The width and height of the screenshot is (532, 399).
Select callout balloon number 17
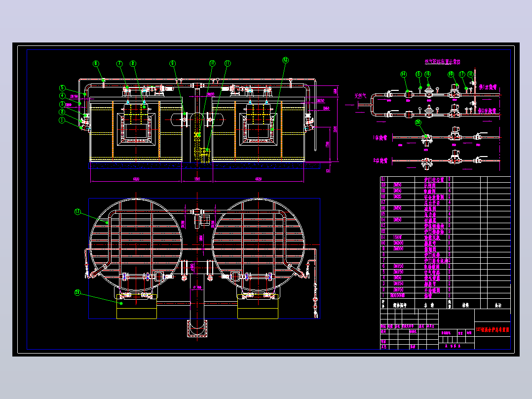[462, 74]
